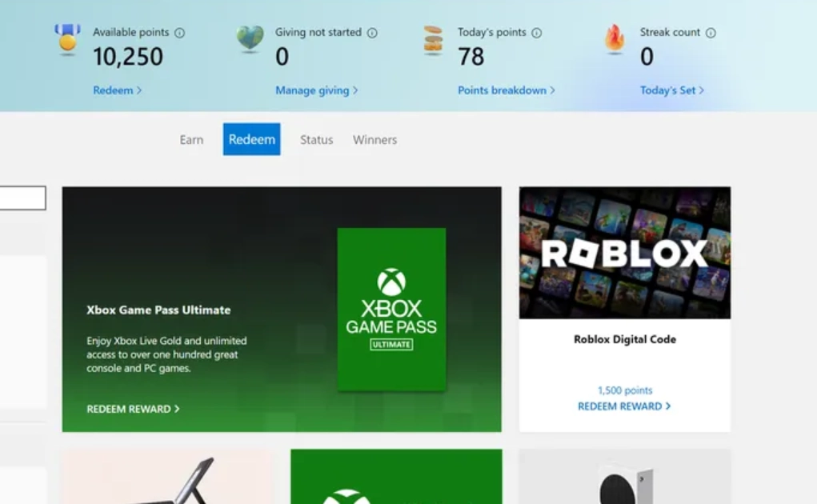The image size is (817, 504).
Task: Open the tablet device reward card
Action: coord(167,477)
